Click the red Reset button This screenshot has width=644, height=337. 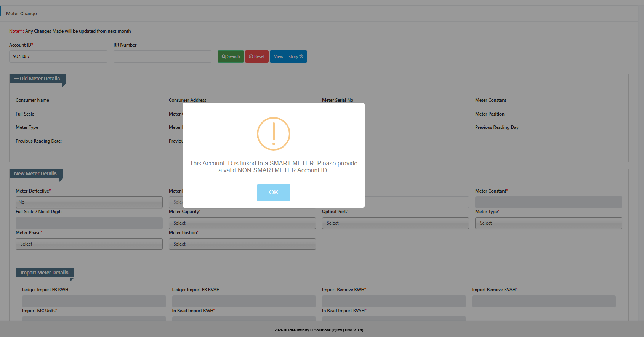pos(257,56)
